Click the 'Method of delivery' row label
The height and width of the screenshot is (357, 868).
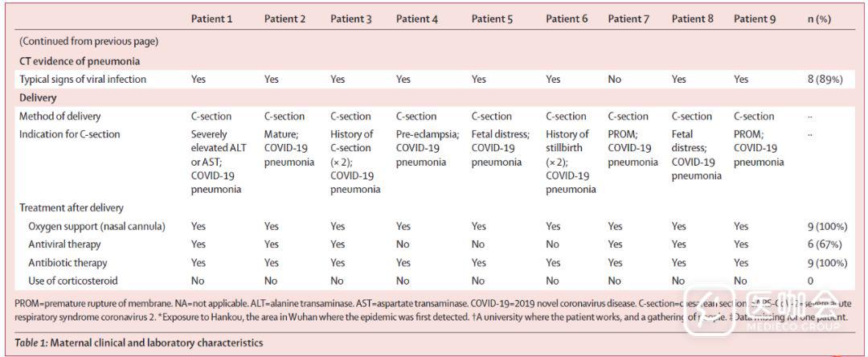coord(59,116)
